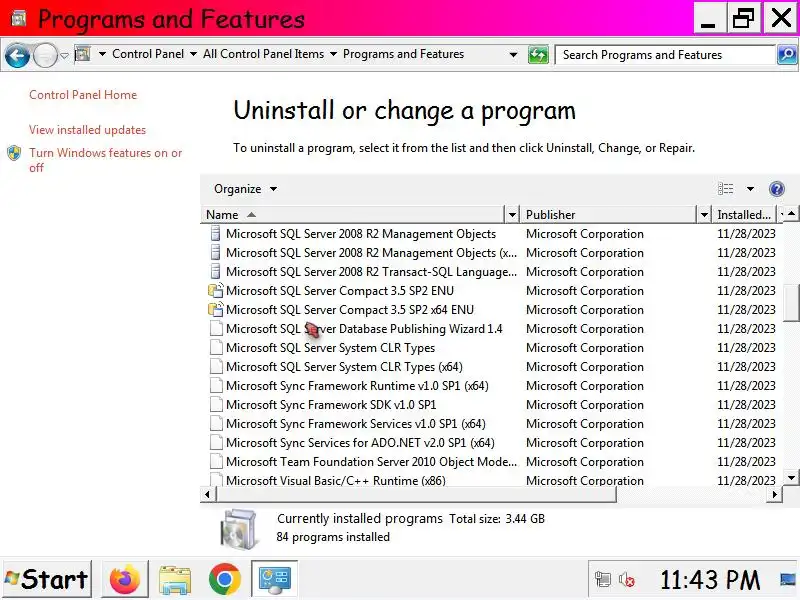Viewport: 800px width, 600px height.
Task: Open Turn Windows features on or off
Action: [105, 160]
